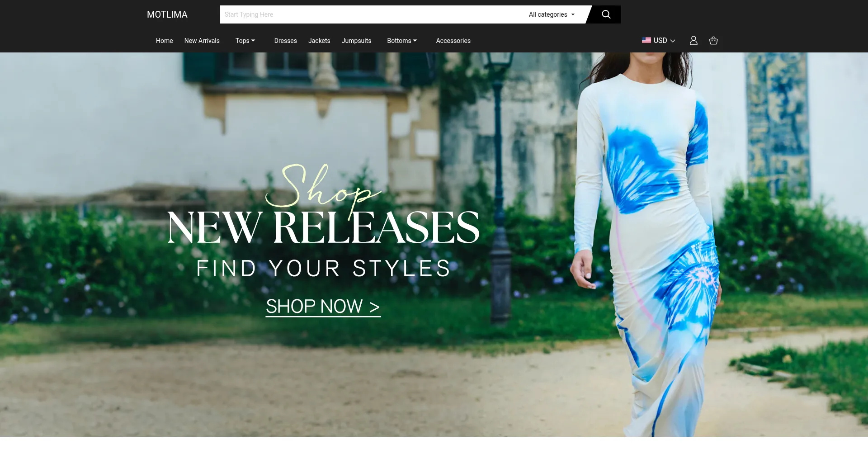Viewport: 868px width, 449px height.
Task: Open the user account icon
Action: [x=693, y=41]
